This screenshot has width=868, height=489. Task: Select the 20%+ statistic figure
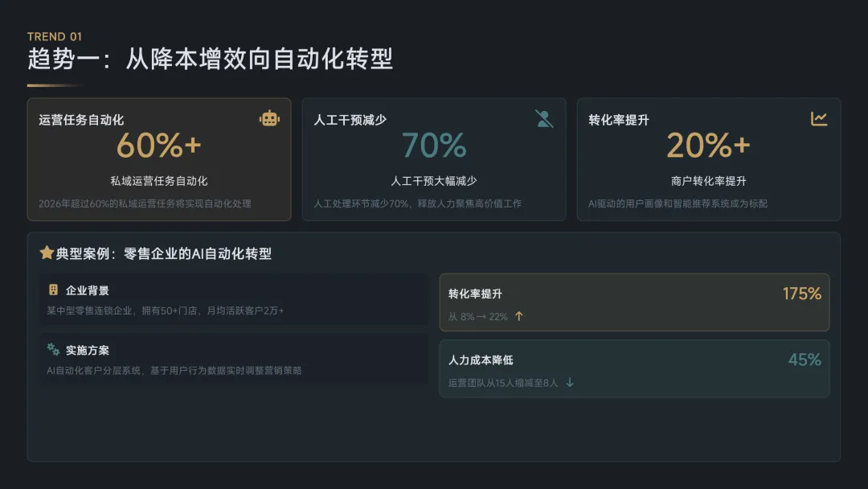(708, 146)
